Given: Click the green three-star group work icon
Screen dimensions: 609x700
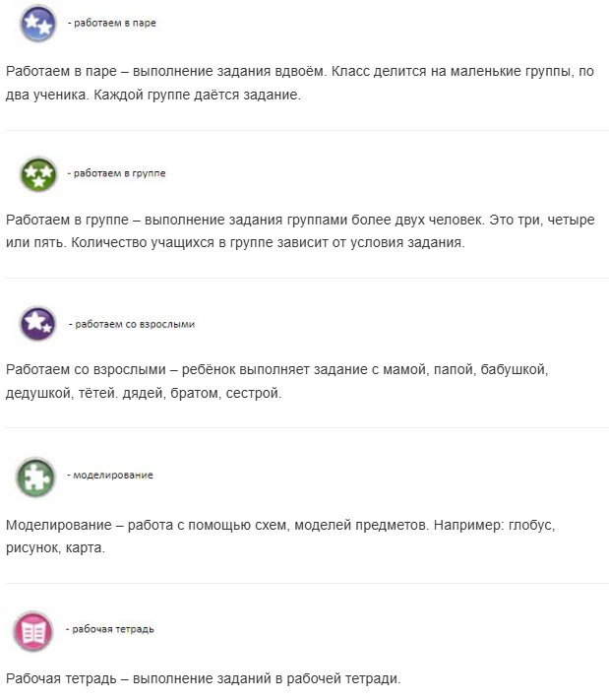Looking at the screenshot, I should tap(38, 173).
